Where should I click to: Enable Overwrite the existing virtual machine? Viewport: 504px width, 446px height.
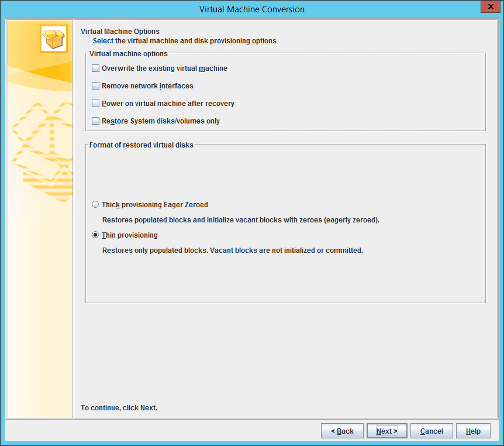click(96, 68)
